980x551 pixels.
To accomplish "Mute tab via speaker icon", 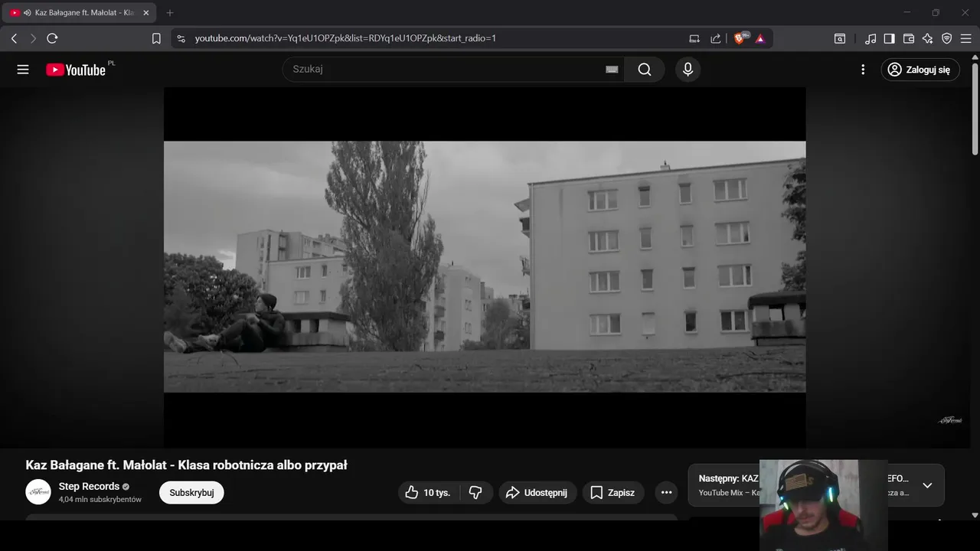I will (x=28, y=13).
